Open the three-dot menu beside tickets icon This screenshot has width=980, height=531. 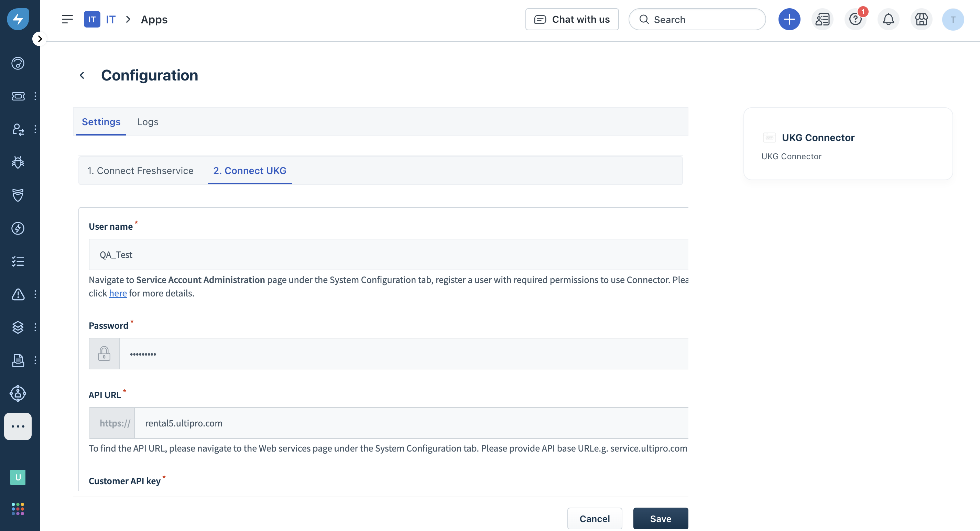(35, 96)
